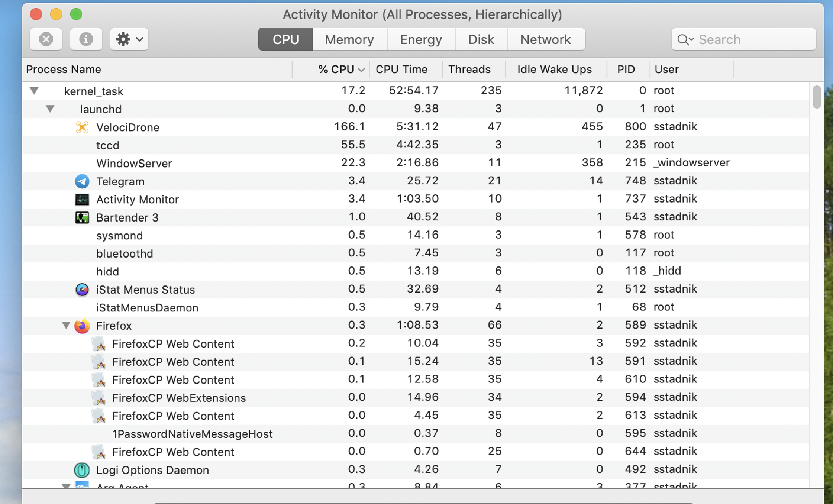The width and height of the screenshot is (833, 504).
Task: Open the search magnifier dropdown
Action: pyautogui.click(x=685, y=39)
